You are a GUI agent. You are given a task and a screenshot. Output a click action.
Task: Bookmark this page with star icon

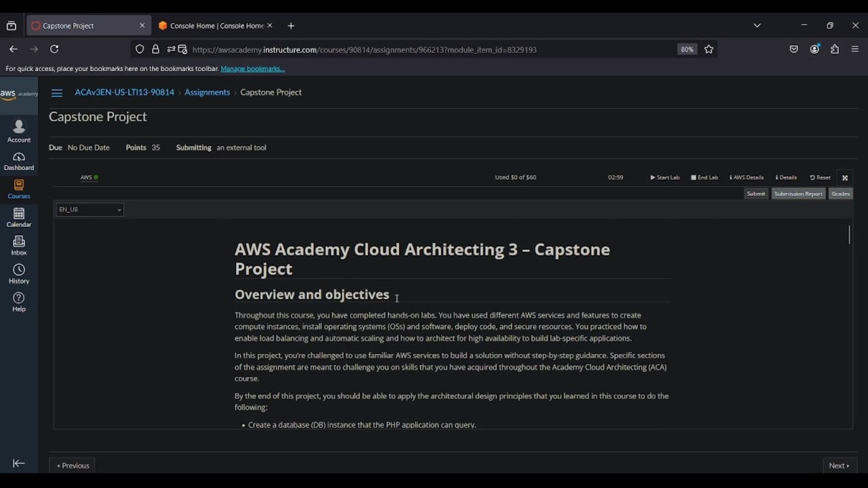click(x=709, y=49)
